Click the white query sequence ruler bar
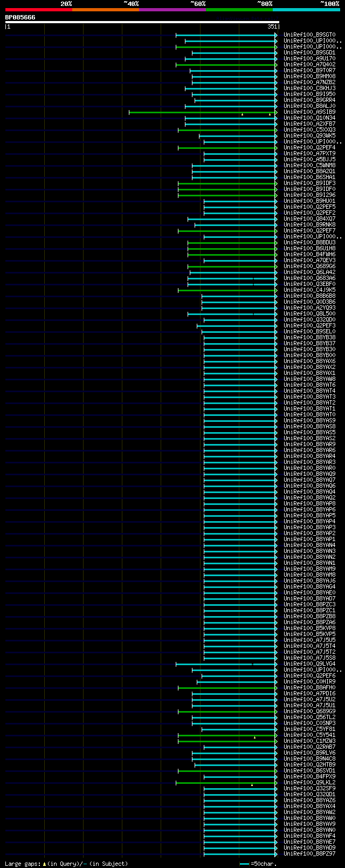Viewport: 345px width, 868px height. point(142,22)
